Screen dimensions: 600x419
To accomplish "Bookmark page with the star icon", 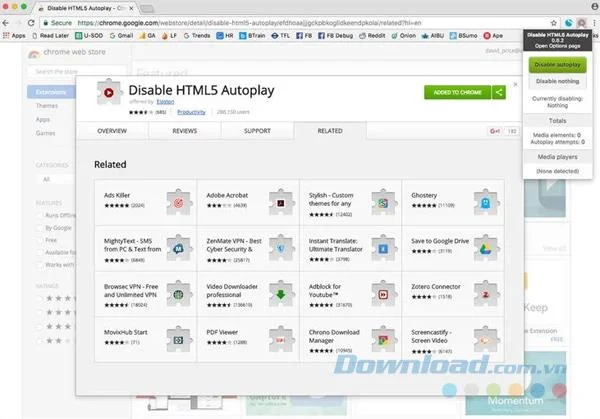I will tap(553, 23).
